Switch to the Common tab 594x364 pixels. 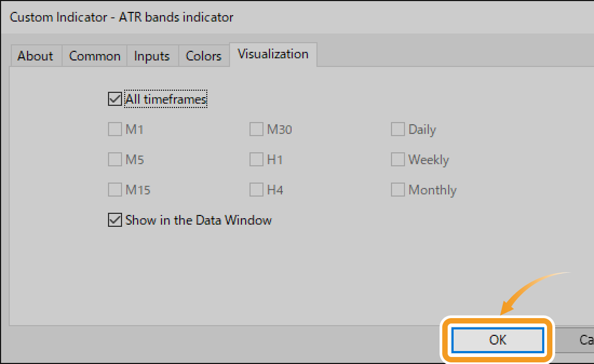click(94, 56)
